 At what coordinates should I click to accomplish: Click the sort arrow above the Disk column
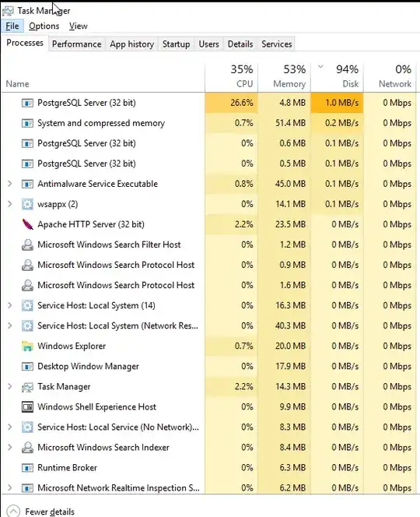pos(320,67)
